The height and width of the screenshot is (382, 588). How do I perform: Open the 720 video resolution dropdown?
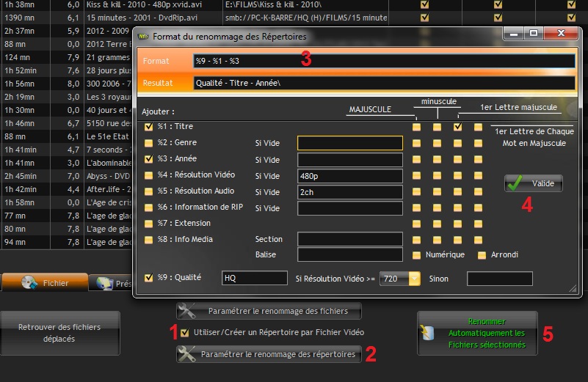pos(415,279)
